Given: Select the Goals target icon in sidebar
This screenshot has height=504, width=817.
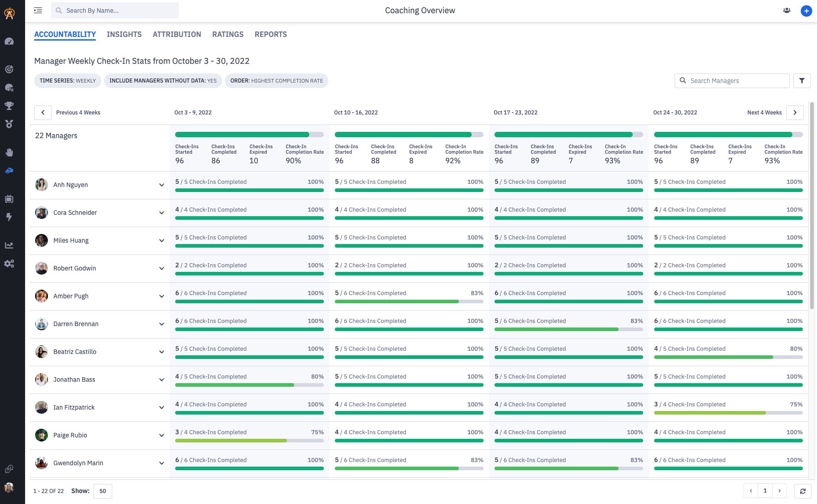Looking at the screenshot, I should coord(9,69).
